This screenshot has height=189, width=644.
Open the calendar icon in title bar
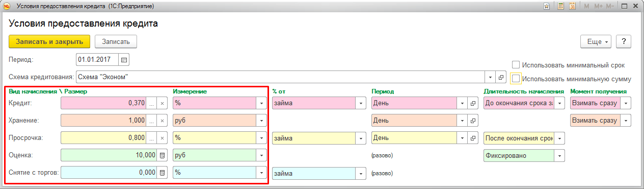click(572, 6)
